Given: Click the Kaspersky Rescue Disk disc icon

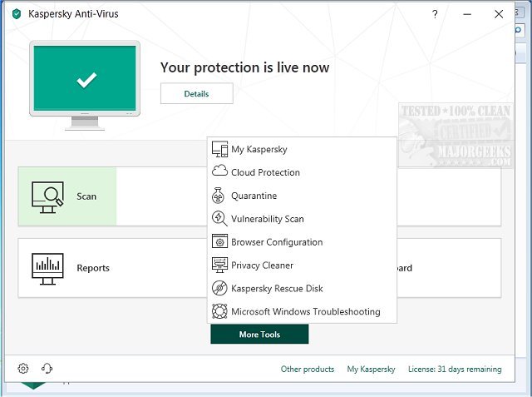Looking at the screenshot, I should (219, 288).
